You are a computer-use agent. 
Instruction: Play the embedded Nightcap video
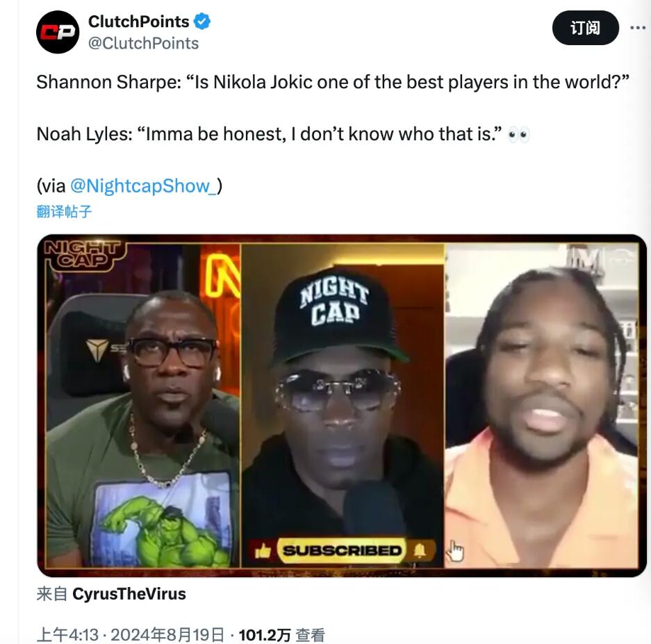(x=342, y=405)
